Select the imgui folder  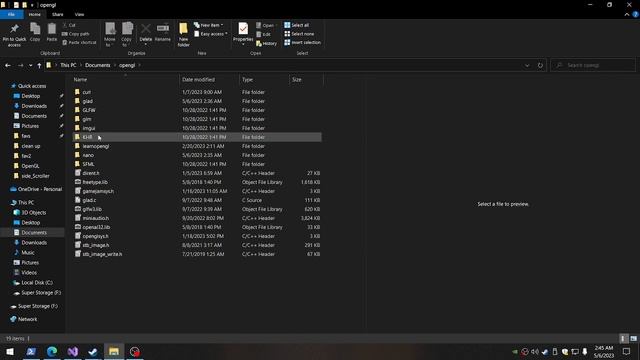(197, 128)
